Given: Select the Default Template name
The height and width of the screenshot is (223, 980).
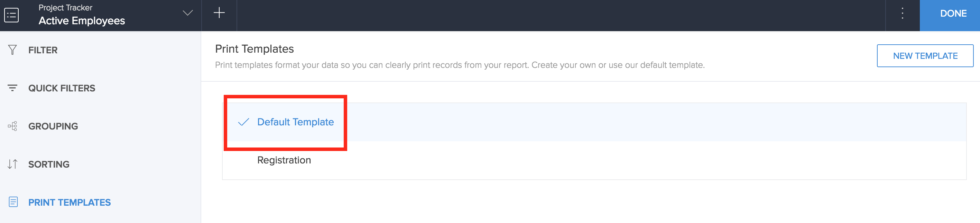Looking at the screenshot, I should (295, 122).
